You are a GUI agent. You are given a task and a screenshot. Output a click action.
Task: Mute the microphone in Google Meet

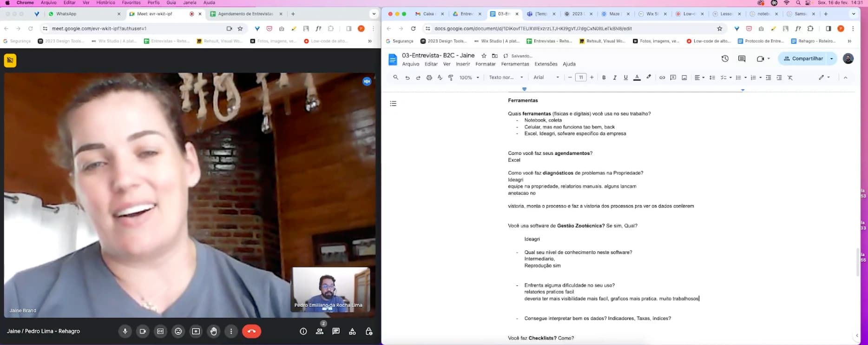point(125,331)
